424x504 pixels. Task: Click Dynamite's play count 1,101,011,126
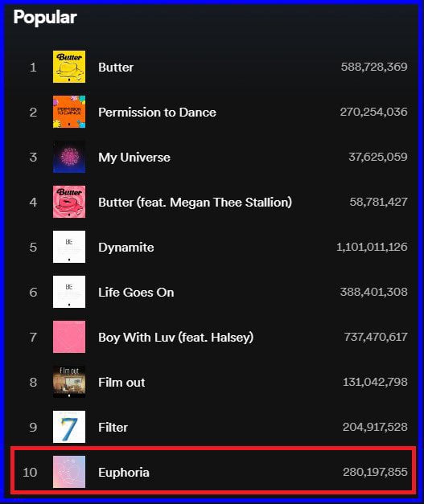[372, 247]
